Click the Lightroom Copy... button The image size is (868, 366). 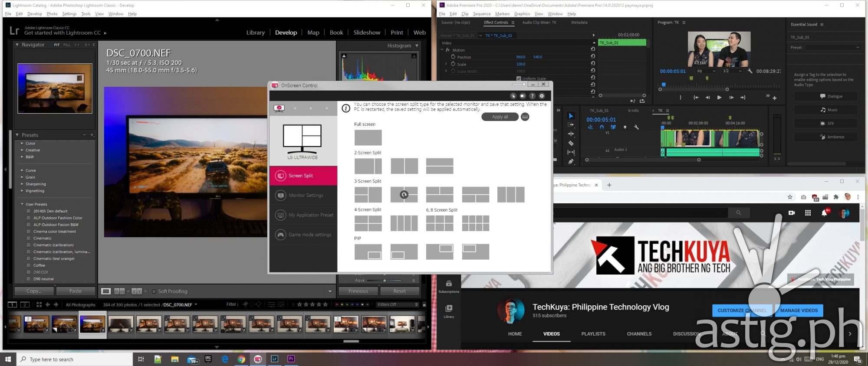tap(34, 291)
